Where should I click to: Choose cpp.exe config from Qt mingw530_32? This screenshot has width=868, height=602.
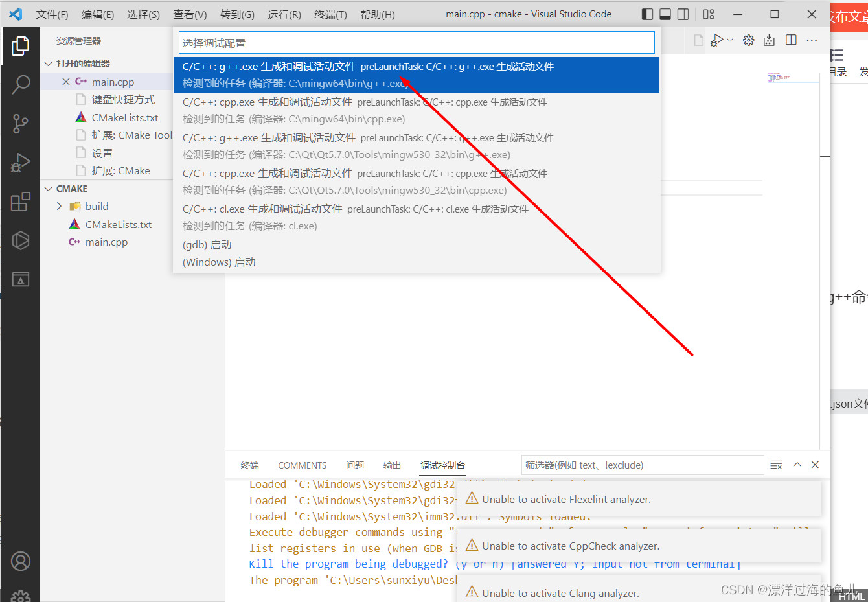point(417,182)
